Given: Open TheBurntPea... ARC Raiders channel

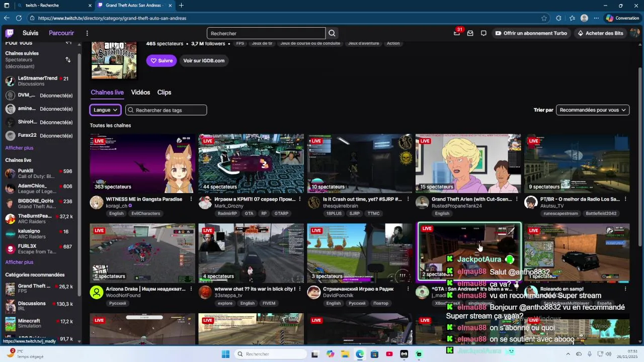Looking at the screenshot, I should (40, 219).
